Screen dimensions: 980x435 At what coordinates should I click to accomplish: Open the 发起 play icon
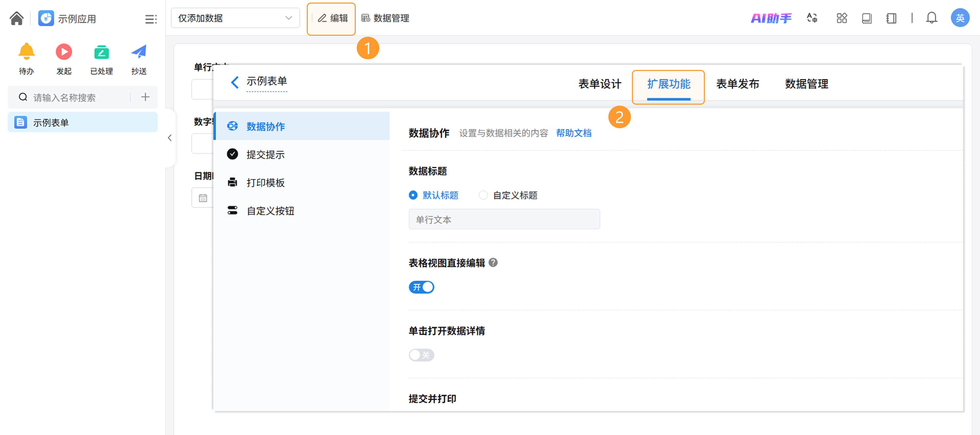pos(64,52)
